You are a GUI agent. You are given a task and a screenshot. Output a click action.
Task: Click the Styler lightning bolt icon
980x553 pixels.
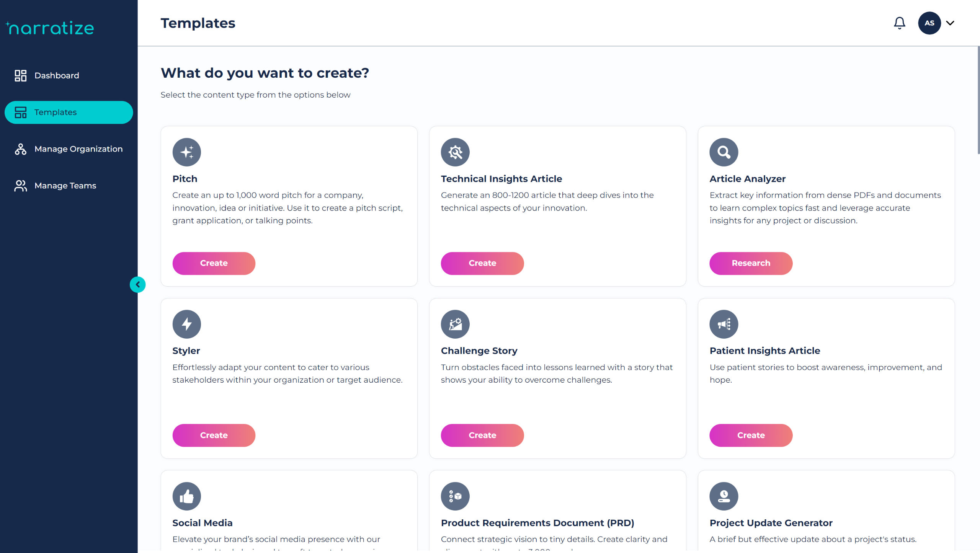coord(187,324)
